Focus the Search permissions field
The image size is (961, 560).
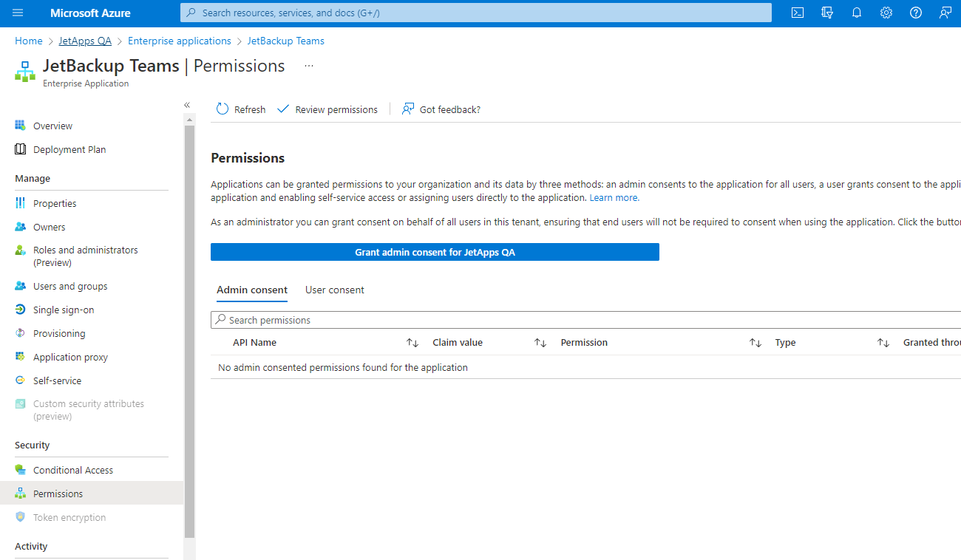(x=585, y=320)
